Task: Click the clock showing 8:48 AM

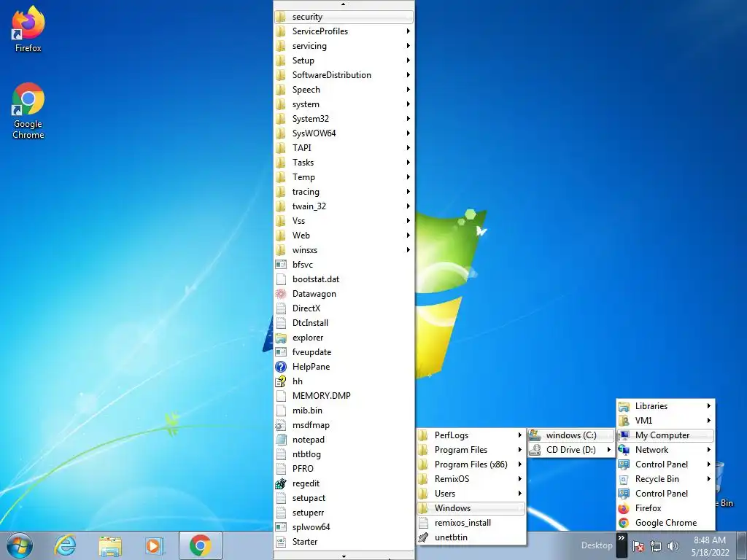Action: click(710, 540)
